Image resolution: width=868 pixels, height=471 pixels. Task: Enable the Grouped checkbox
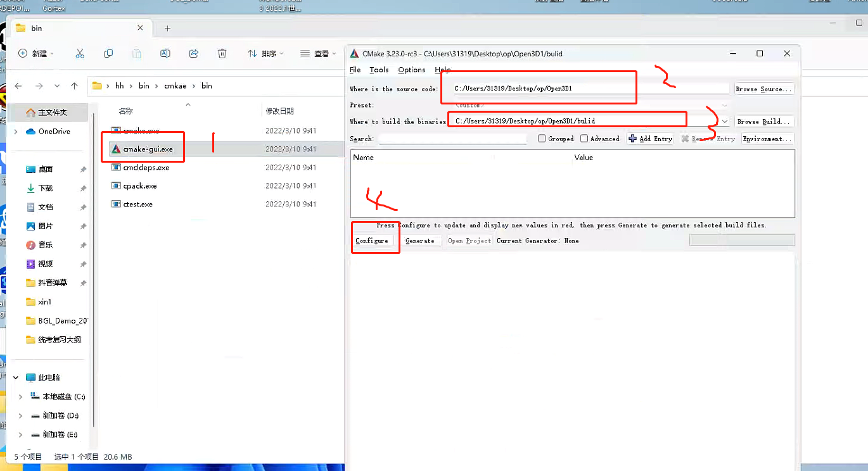542,139
